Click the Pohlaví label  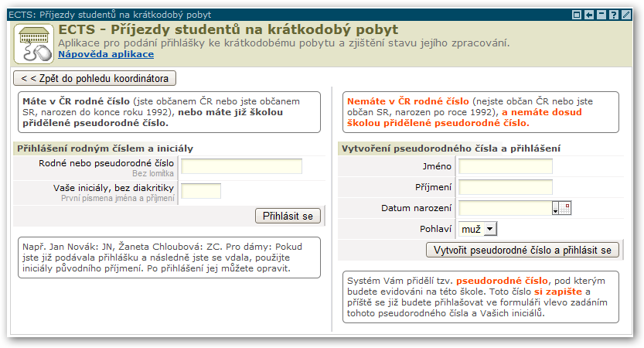tap(435, 229)
